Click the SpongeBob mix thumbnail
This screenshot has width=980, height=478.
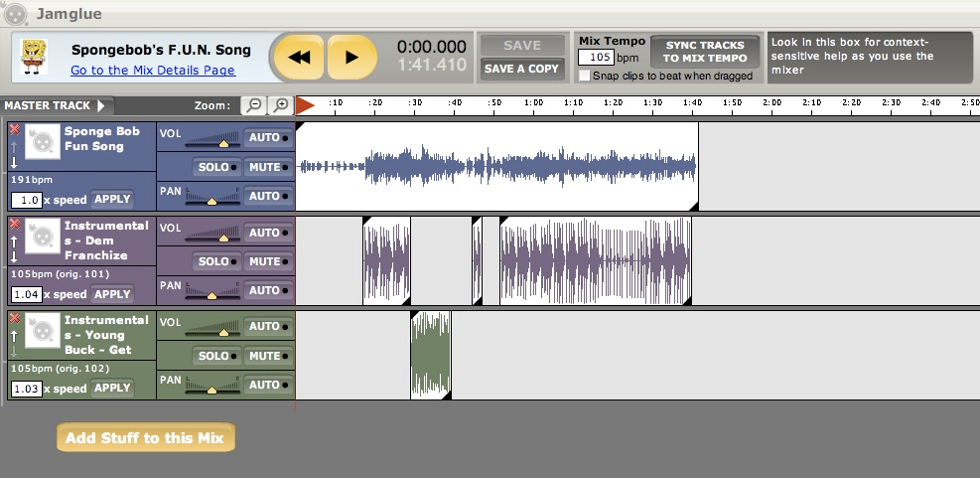(x=34, y=57)
